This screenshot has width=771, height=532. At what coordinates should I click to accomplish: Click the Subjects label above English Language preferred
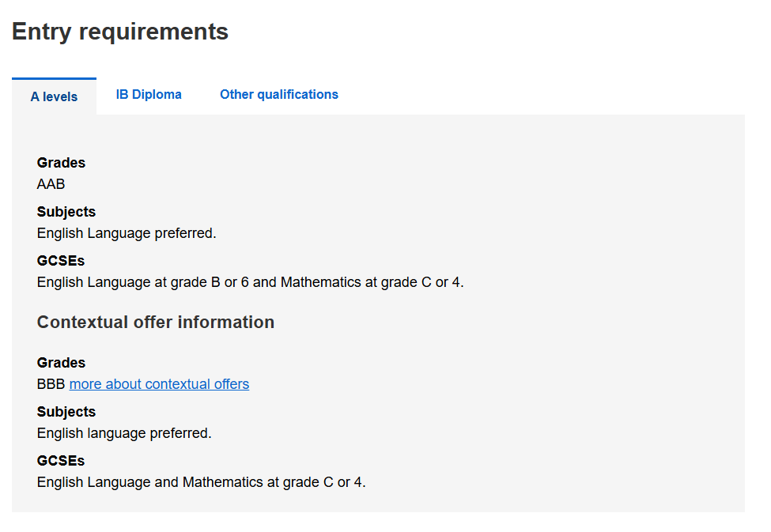pyautogui.click(x=66, y=212)
